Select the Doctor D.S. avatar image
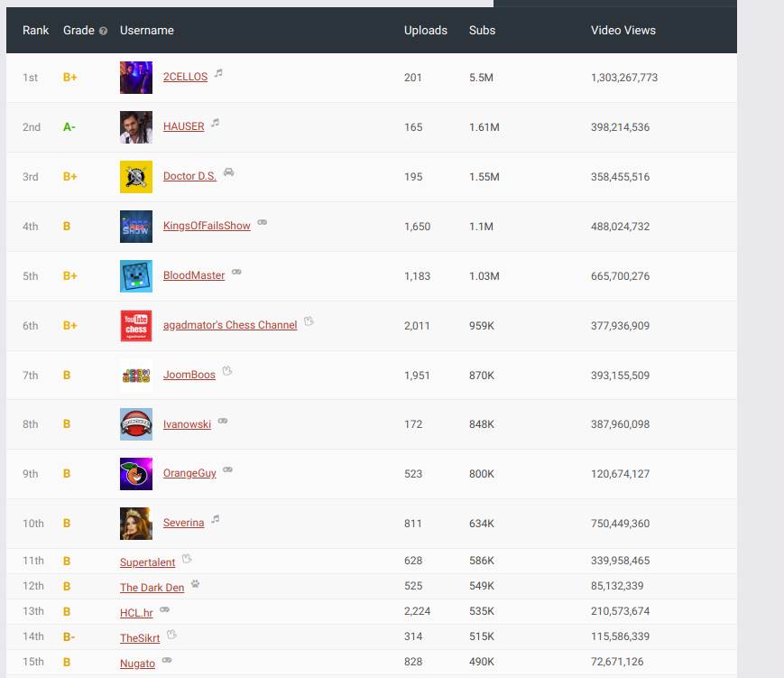 click(135, 176)
